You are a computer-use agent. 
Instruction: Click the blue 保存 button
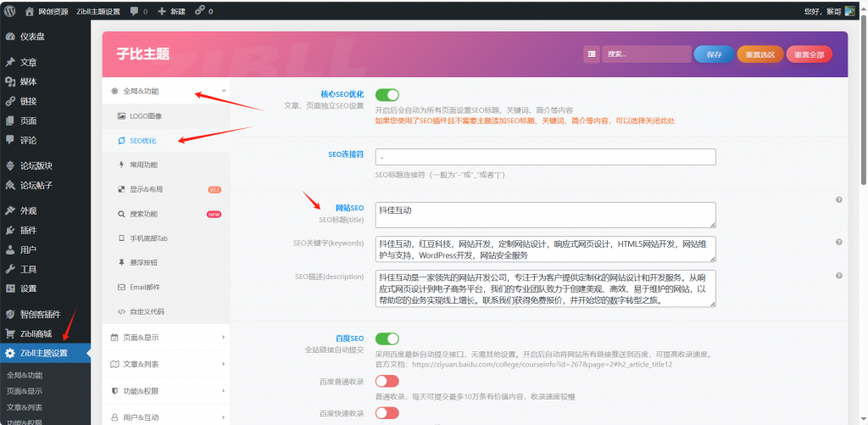pyautogui.click(x=714, y=54)
